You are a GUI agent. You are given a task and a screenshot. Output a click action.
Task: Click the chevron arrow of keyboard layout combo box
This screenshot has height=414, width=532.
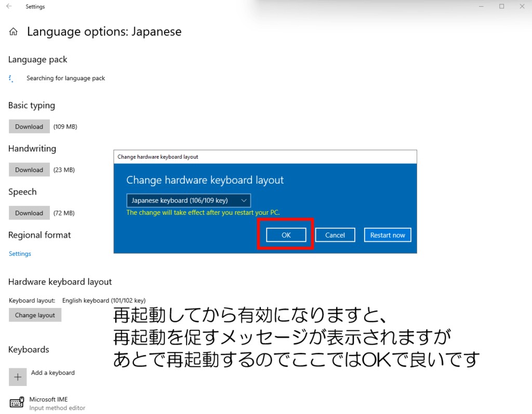coord(244,201)
